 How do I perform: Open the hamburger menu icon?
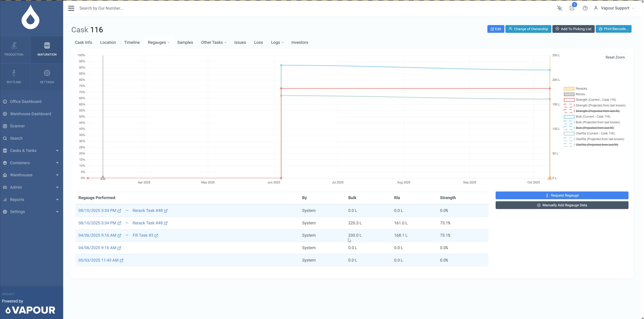[x=71, y=8]
